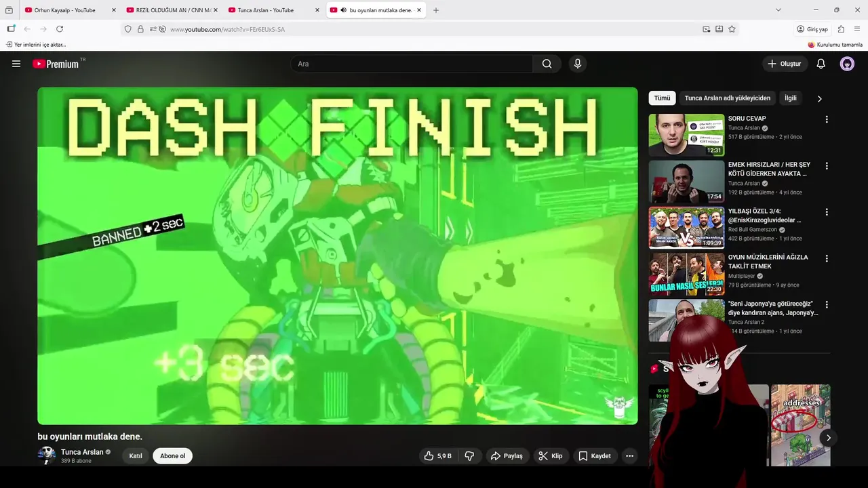Click the DASH FINISH video player
868x488 pixels.
point(338,256)
